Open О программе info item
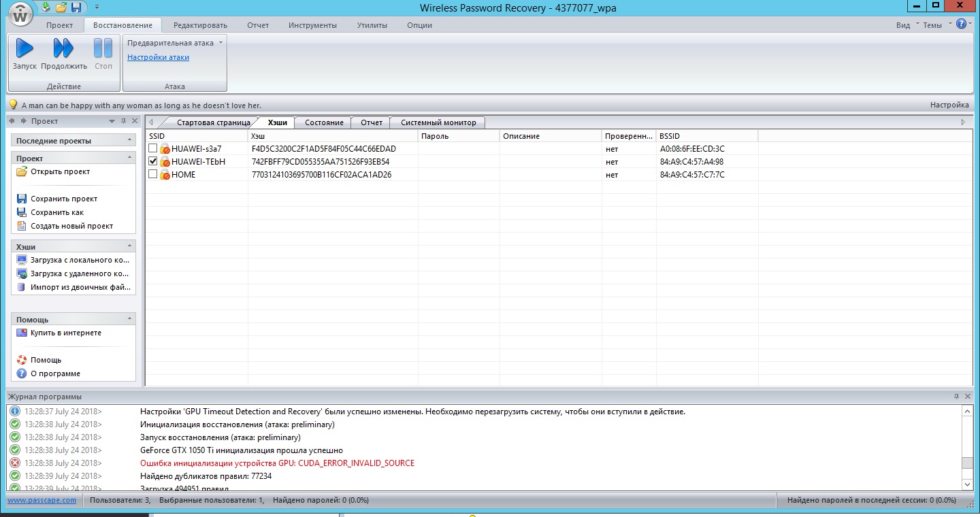980x517 pixels. tap(54, 373)
